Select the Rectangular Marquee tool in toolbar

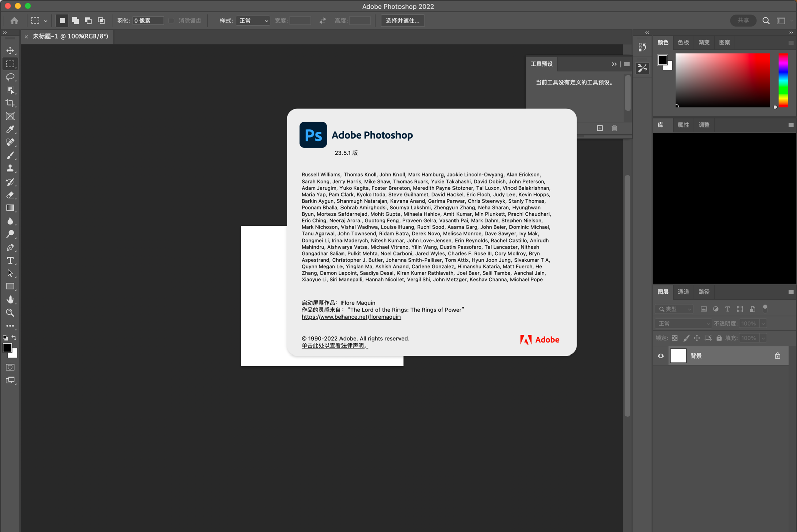tap(10, 64)
